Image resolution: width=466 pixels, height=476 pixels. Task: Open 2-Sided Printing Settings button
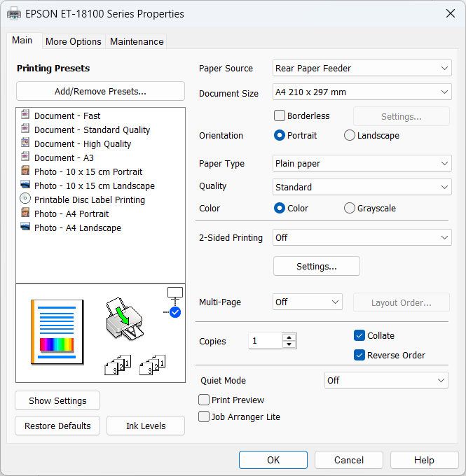[x=317, y=266]
